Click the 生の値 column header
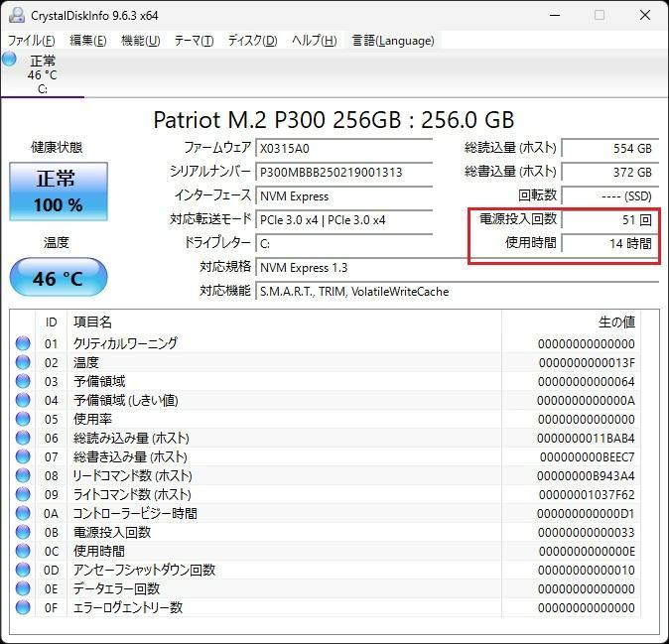 point(572,322)
